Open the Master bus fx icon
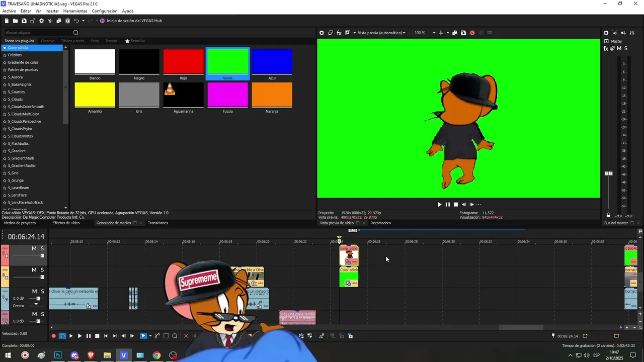 point(606,49)
